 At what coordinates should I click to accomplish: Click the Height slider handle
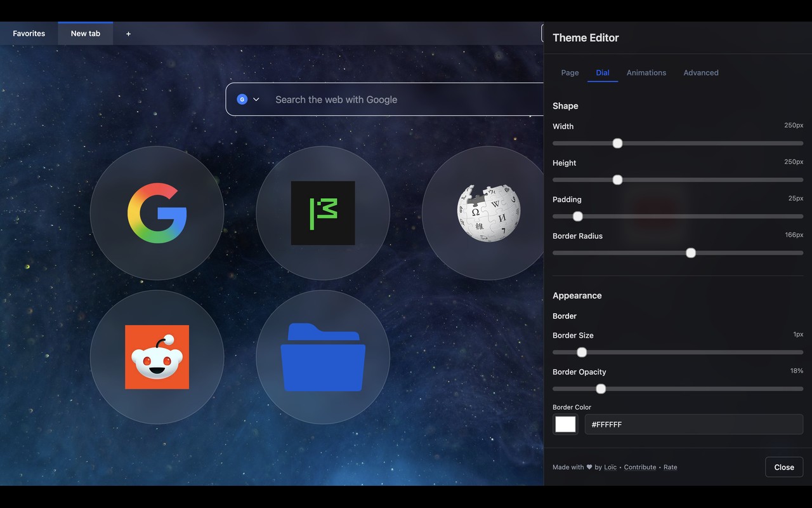tap(617, 180)
